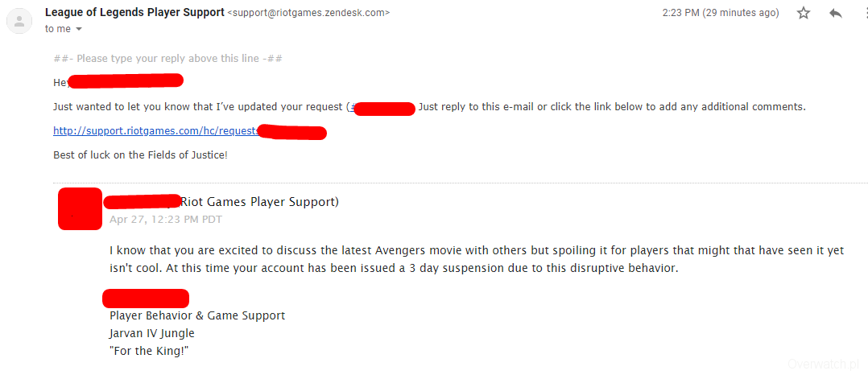Click the "Jarvan IV Jungle" signature line
This screenshot has width=868, height=379.
(x=152, y=333)
